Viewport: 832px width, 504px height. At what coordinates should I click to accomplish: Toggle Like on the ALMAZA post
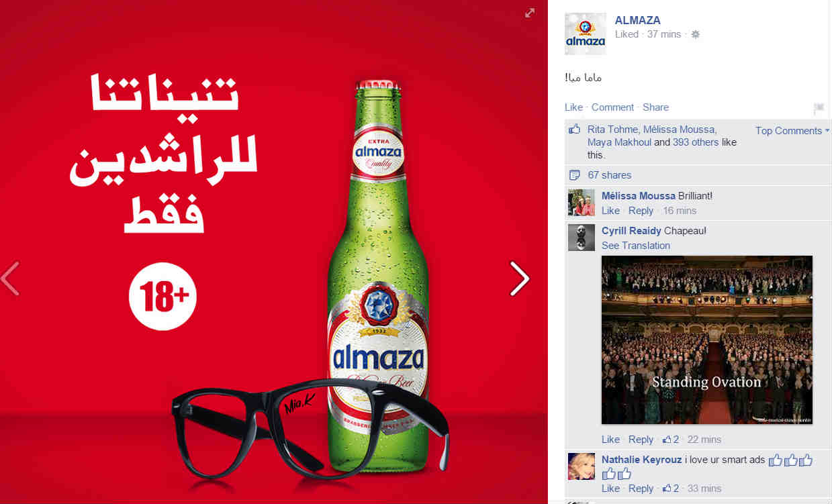(x=573, y=107)
